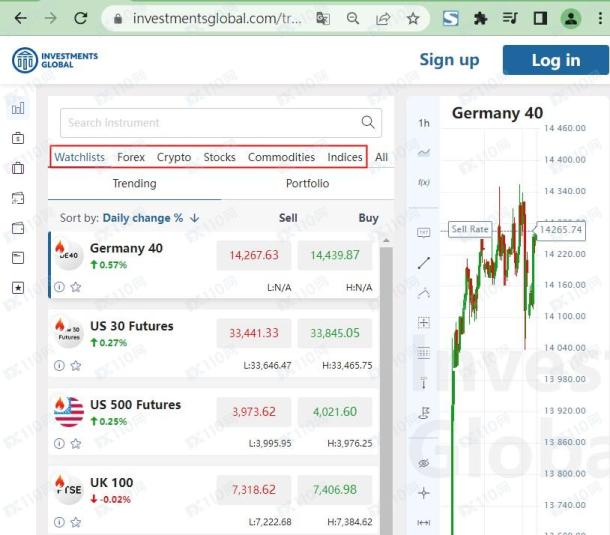This screenshot has height=535, width=610.
Task: Click the search magnifier in instrument search
Action: point(368,122)
